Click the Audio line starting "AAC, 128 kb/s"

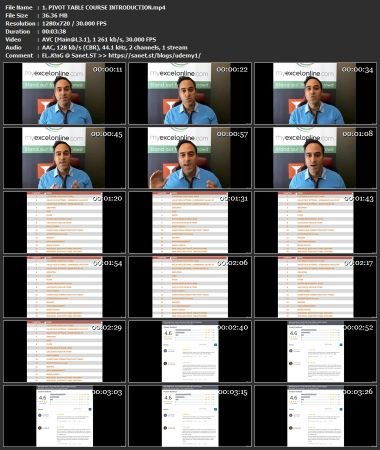click(114, 47)
